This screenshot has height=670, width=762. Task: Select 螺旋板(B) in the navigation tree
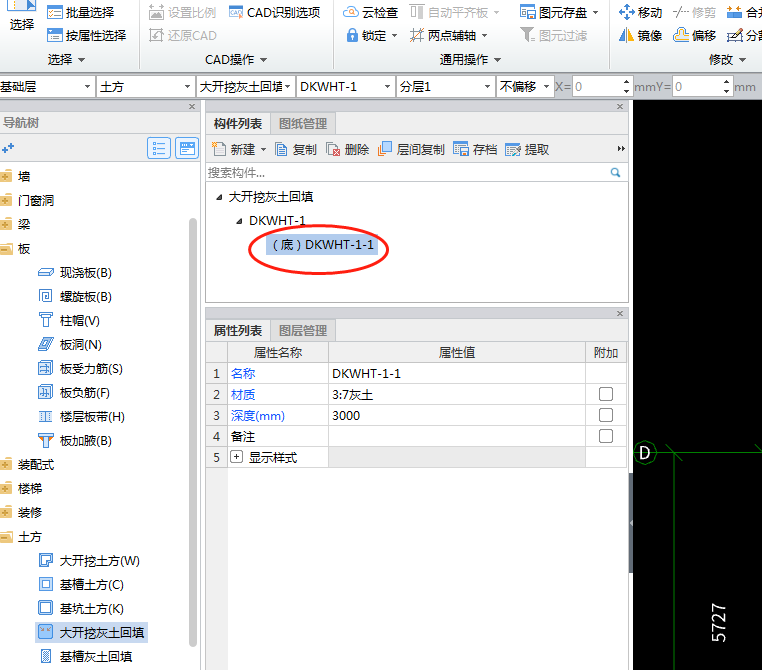click(x=75, y=296)
